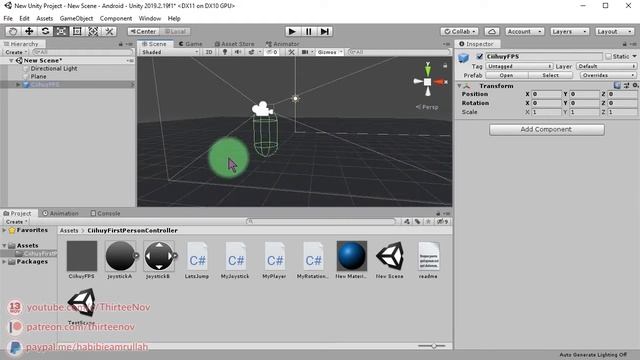Select the Rotate tool
Viewport: 640px width, 360px height.
click(x=45, y=31)
